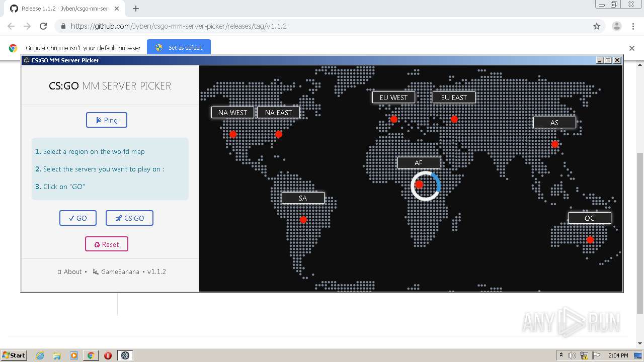The height and width of the screenshot is (362, 644).
Task: Click Set as default button
Action: pos(179,48)
